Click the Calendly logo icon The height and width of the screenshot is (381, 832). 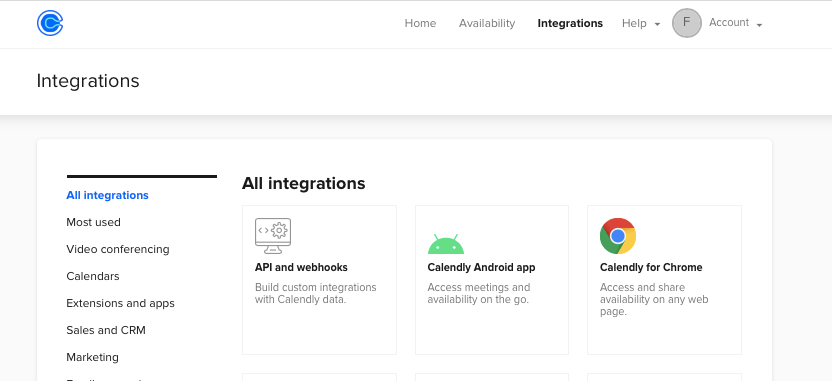point(50,23)
